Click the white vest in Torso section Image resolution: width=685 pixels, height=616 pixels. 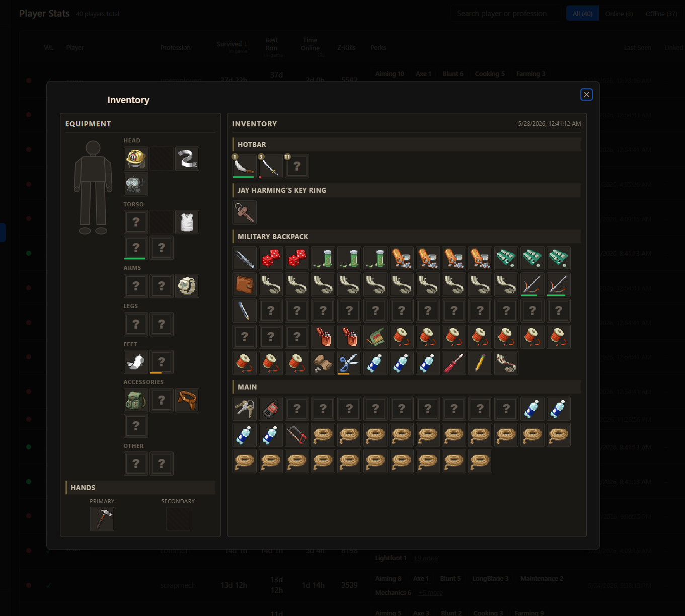point(187,222)
